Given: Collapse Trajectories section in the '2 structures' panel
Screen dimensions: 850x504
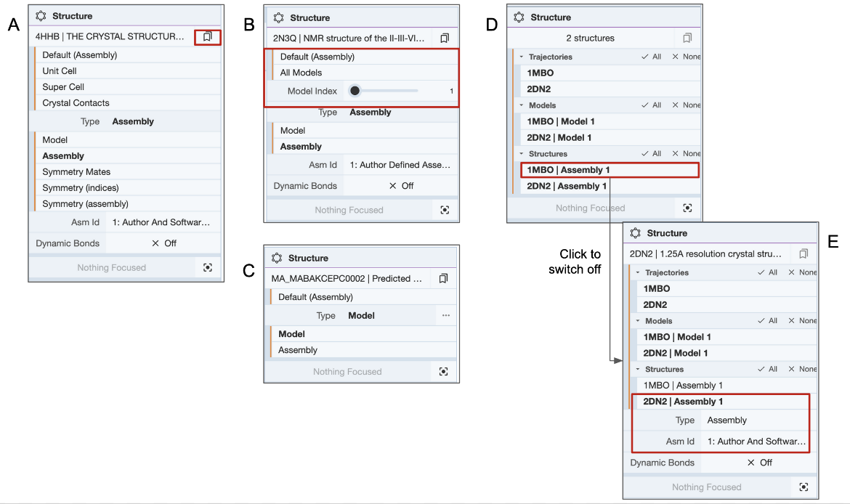Looking at the screenshot, I should [521, 57].
